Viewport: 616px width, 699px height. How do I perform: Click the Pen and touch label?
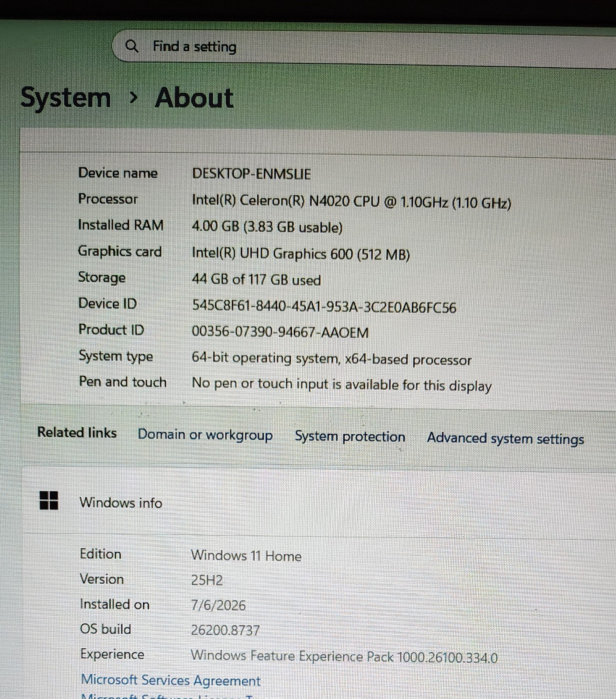click(x=123, y=382)
